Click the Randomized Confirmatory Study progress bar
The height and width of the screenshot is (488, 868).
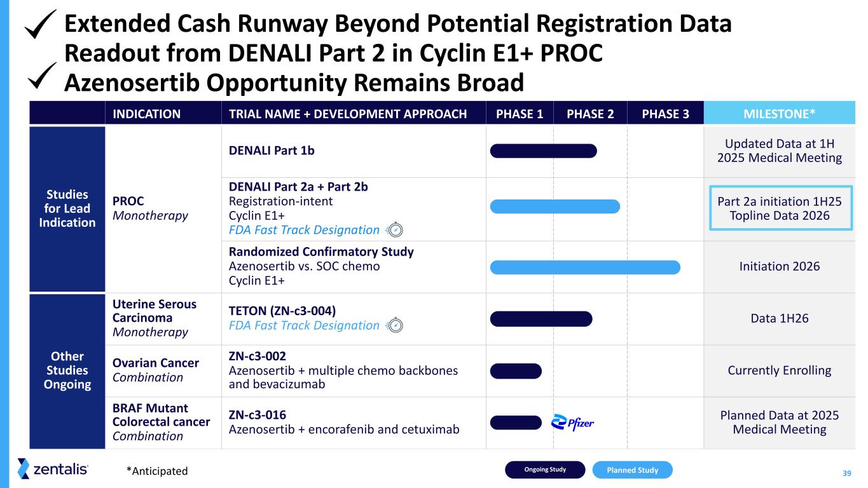point(585,267)
